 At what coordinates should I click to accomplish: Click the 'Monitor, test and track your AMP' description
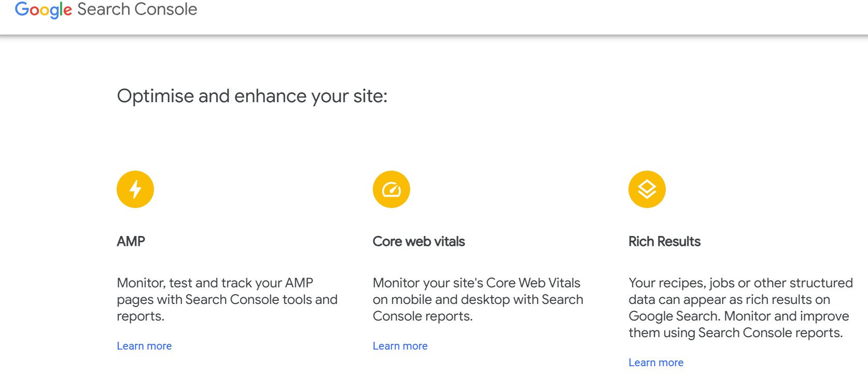click(227, 299)
